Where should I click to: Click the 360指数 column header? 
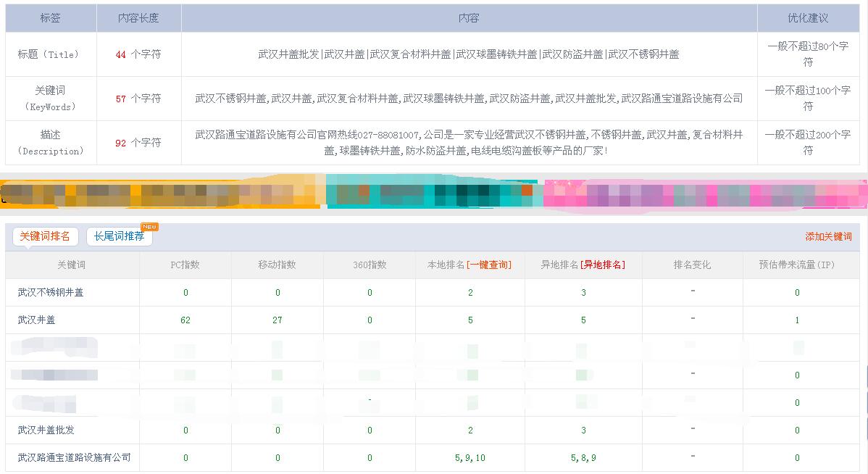[x=369, y=265]
